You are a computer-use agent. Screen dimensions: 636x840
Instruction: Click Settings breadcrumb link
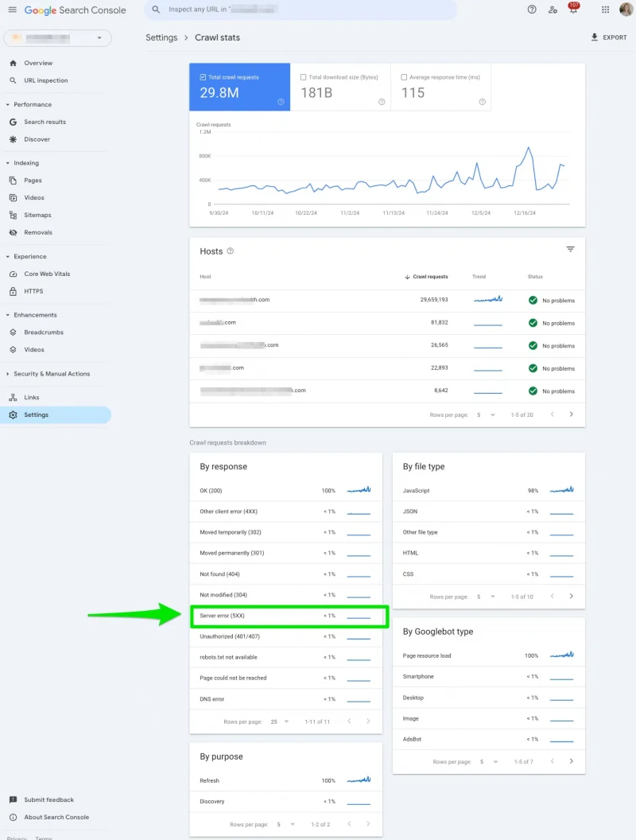[x=161, y=37]
